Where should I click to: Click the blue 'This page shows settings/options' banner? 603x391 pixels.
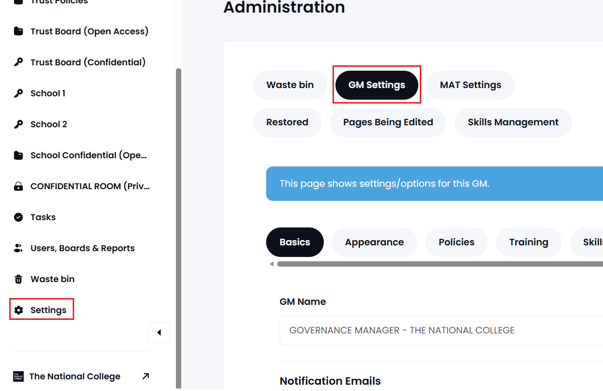435,184
